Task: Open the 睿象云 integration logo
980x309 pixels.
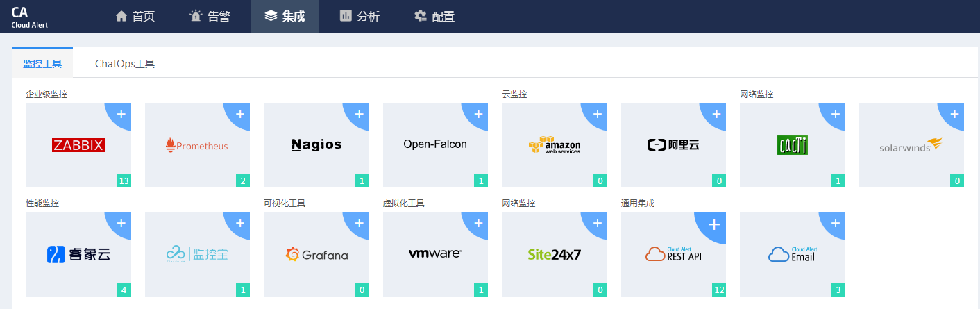Action: [x=78, y=255]
